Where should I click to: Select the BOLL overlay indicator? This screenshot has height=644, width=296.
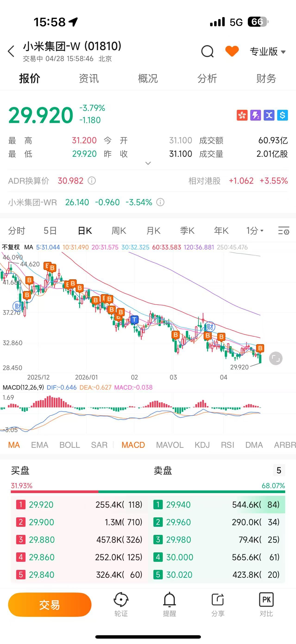(x=69, y=445)
